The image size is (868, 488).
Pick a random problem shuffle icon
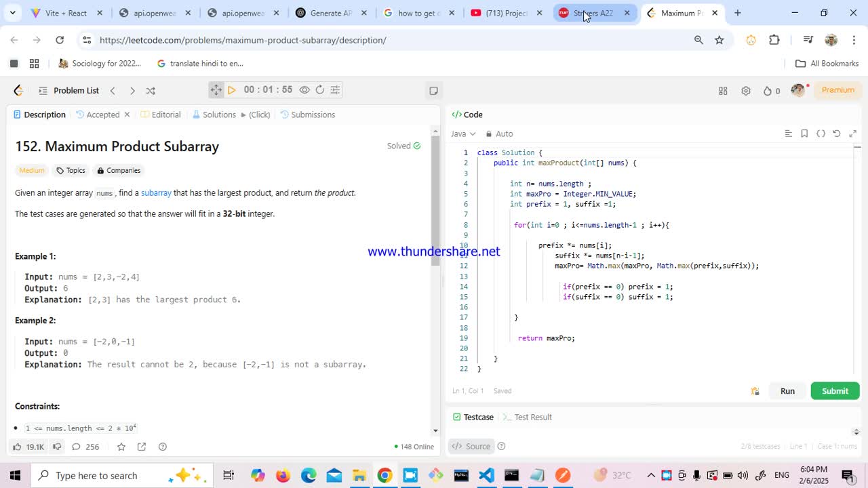pyautogui.click(x=151, y=90)
